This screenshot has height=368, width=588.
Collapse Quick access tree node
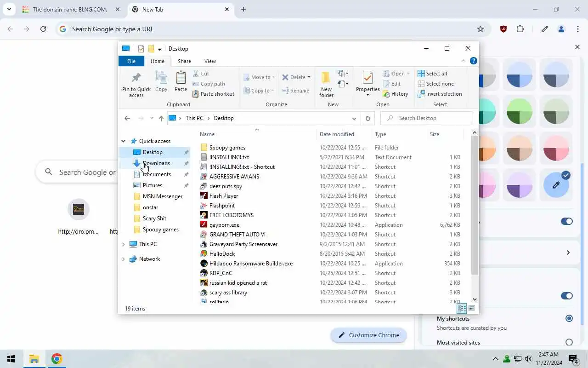coord(123,141)
